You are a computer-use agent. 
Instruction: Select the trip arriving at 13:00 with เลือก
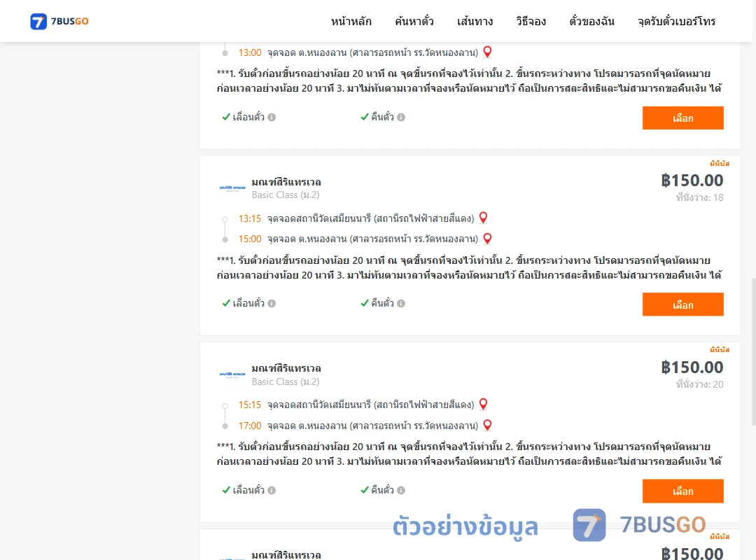pyautogui.click(x=682, y=118)
